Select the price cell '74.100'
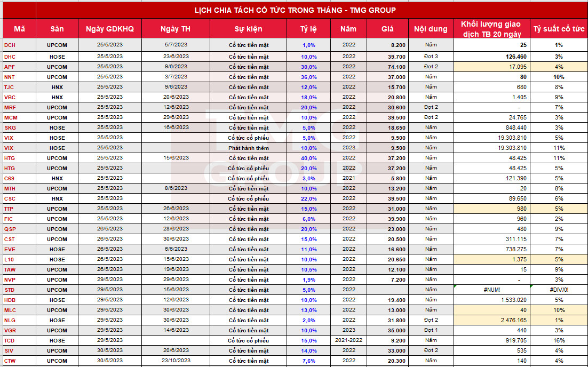The width and height of the screenshot is (588, 367). (x=387, y=67)
